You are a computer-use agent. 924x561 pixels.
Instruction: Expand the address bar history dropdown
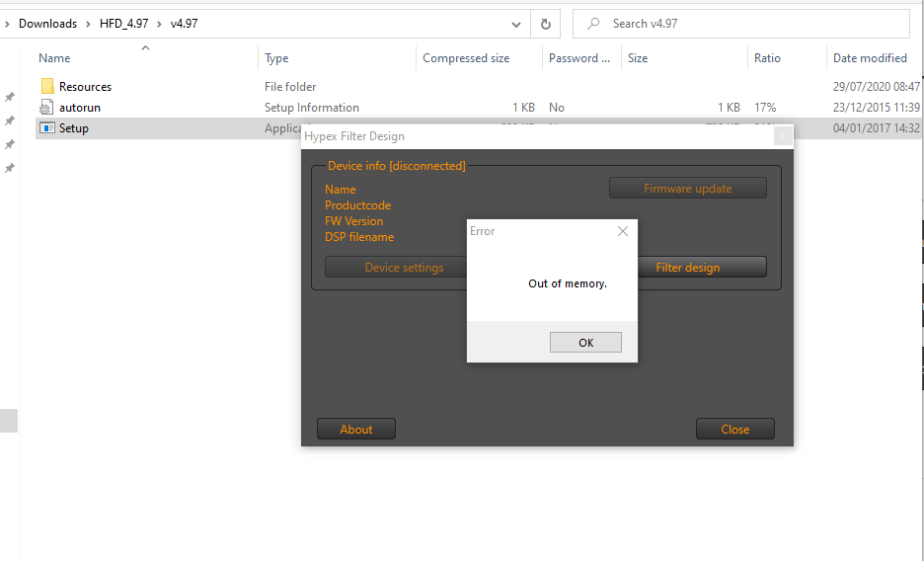(515, 24)
